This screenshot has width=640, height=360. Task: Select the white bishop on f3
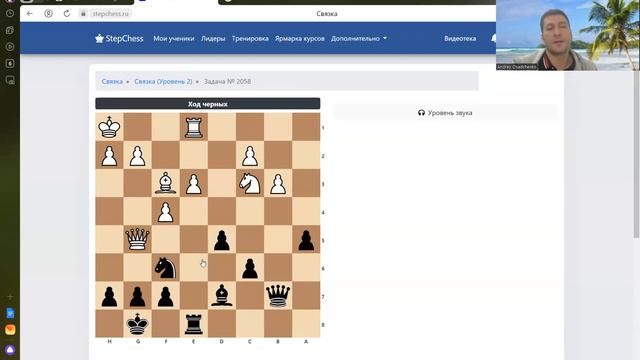165,183
